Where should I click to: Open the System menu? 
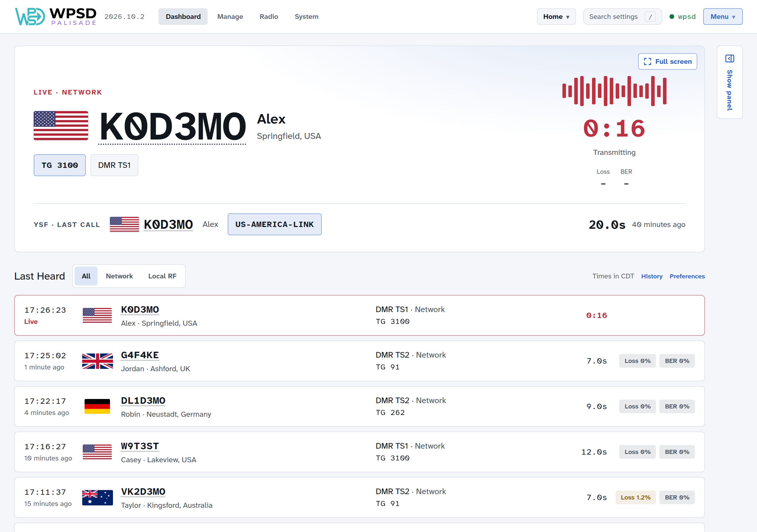click(x=306, y=17)
